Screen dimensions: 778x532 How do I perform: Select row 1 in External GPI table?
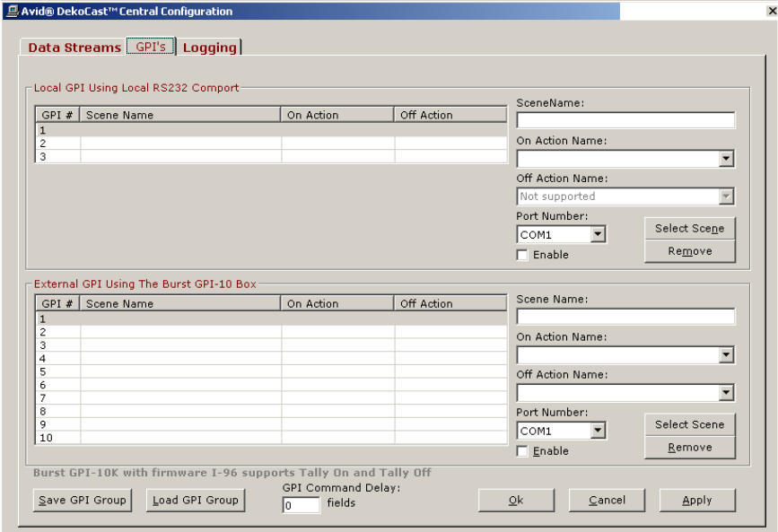click(271, 318)
